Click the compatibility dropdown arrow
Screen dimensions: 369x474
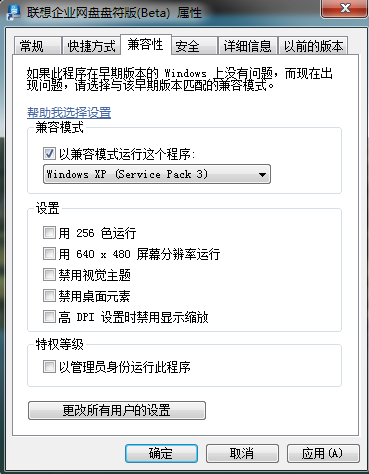click(x=262, y=174)
